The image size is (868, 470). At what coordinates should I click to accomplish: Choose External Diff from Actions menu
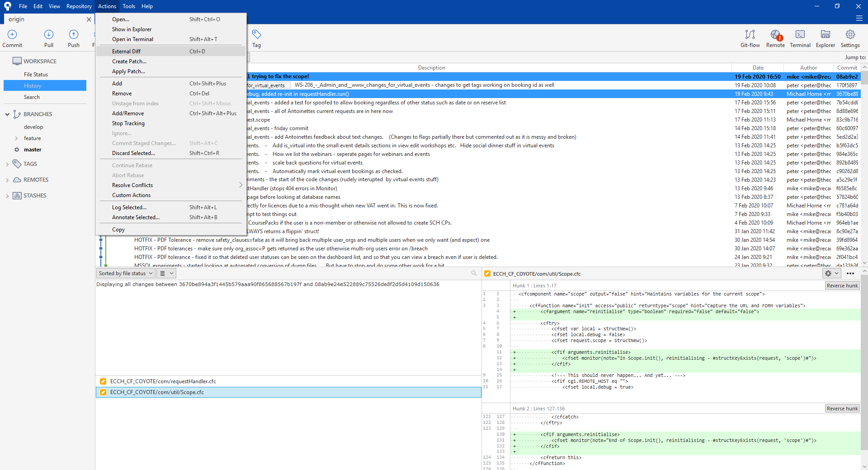tap(171, 52)
